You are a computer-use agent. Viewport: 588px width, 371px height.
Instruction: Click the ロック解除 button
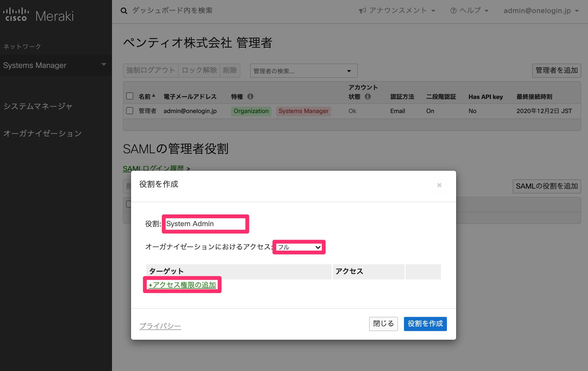(x=199, y=70)
